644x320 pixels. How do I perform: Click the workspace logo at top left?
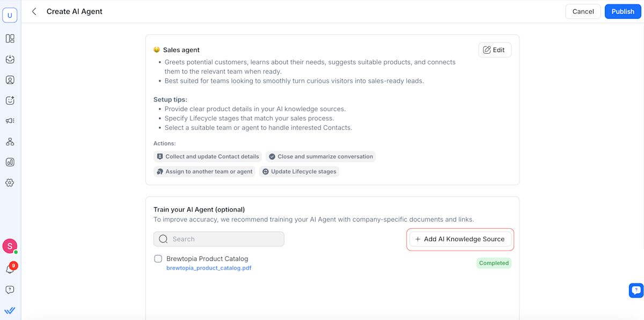pyautogui.click(x=10, y=14)
